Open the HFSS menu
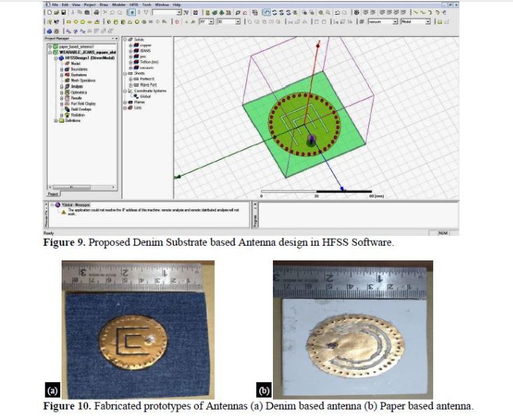The width and height of the screenshot is (513, 420). click(134, 5)
